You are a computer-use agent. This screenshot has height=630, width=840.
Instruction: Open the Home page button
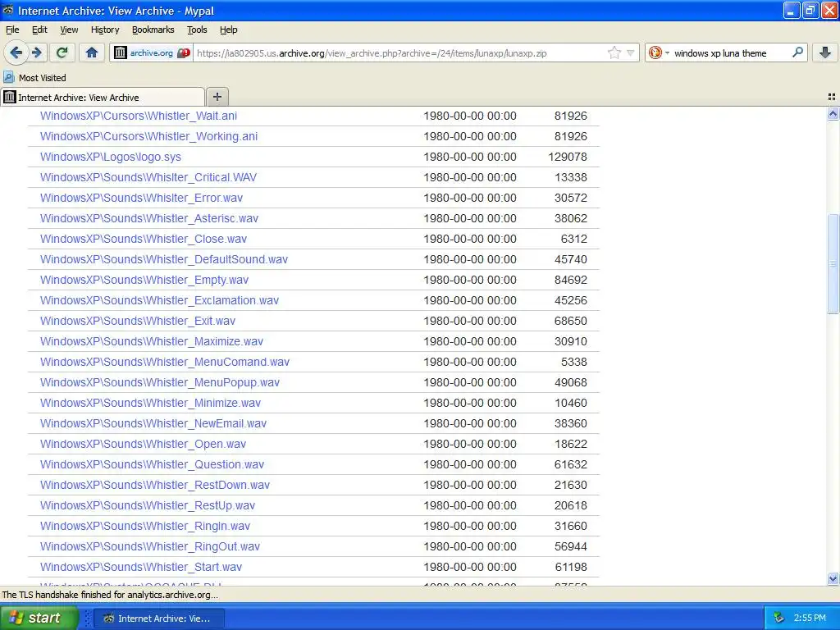92,52
